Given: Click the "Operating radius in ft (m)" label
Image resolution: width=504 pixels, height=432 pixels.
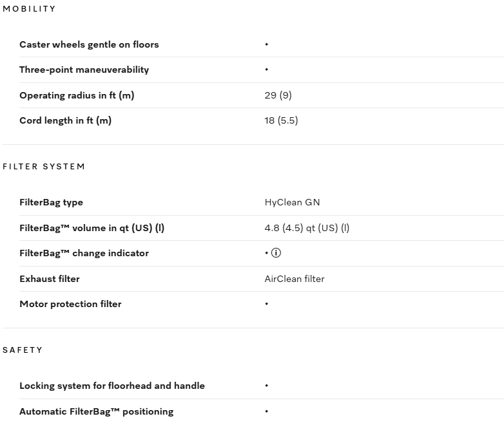Looking at the screenshot, I should 77,95.
